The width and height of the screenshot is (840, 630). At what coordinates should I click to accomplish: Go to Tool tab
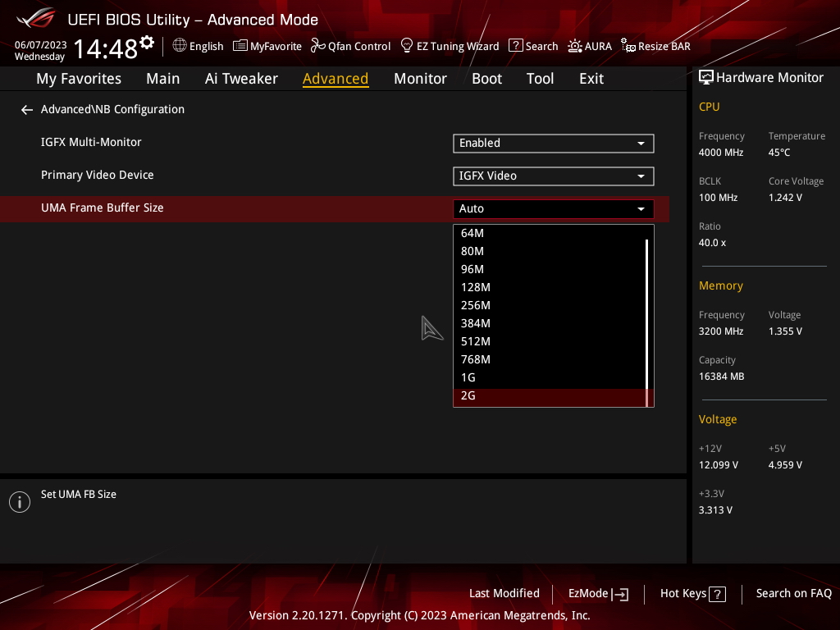click(x=540, y=79)
